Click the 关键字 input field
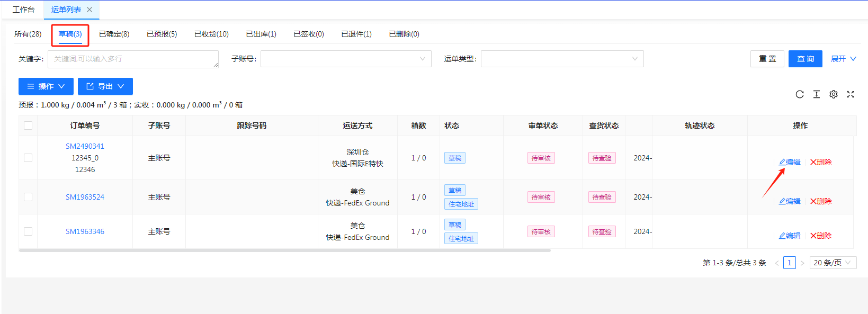 click(x=133, y=59)
